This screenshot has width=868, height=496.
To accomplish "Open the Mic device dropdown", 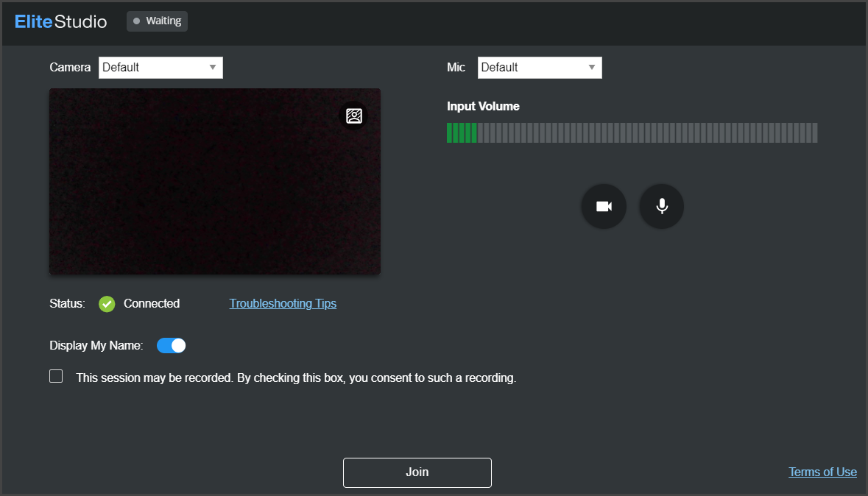I will tap(540, 67).
